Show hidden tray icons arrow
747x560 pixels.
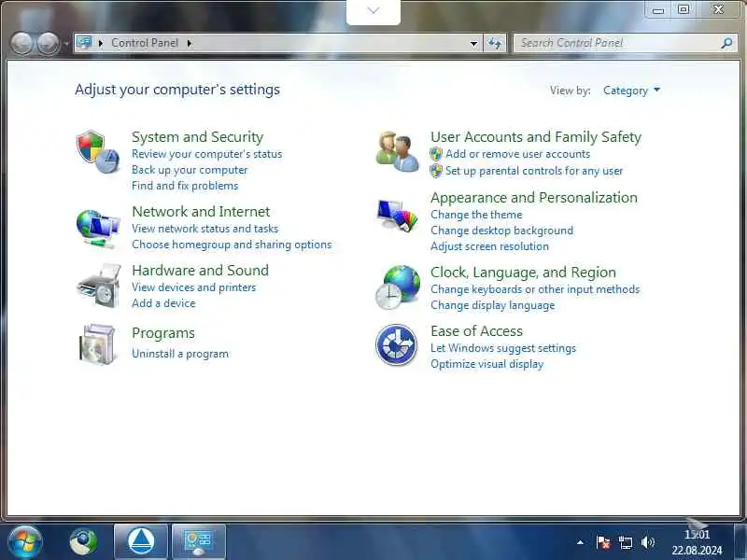point(580,542)
